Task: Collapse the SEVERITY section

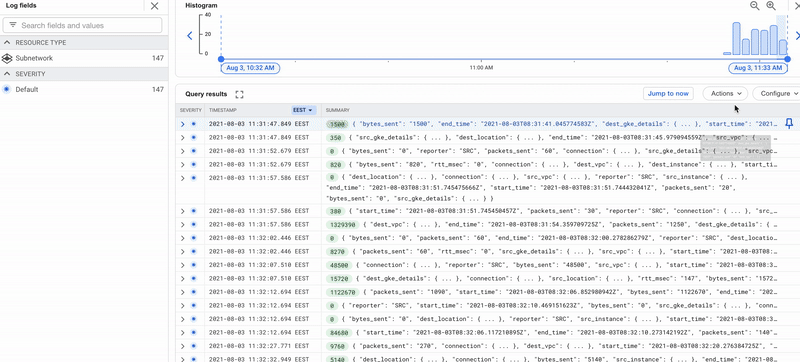Action: (8, 74)
